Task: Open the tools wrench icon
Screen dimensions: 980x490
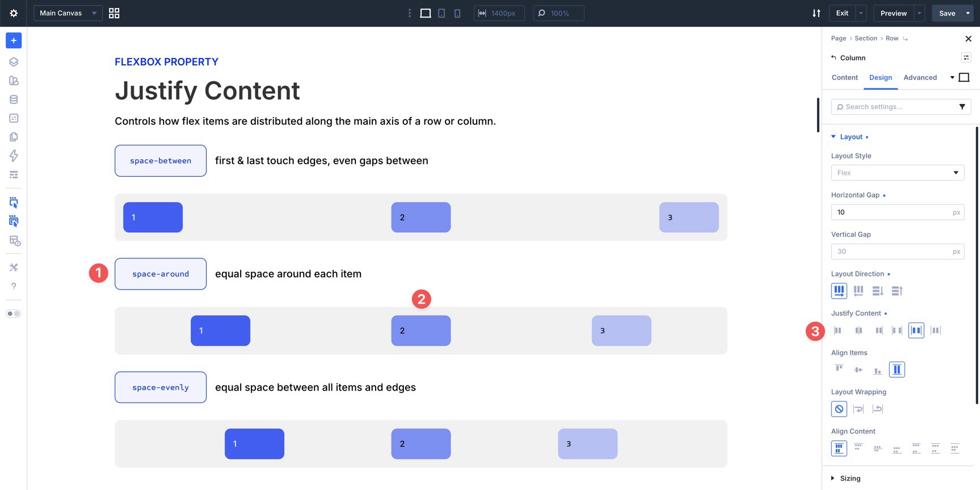Action: tap(14, 267)
